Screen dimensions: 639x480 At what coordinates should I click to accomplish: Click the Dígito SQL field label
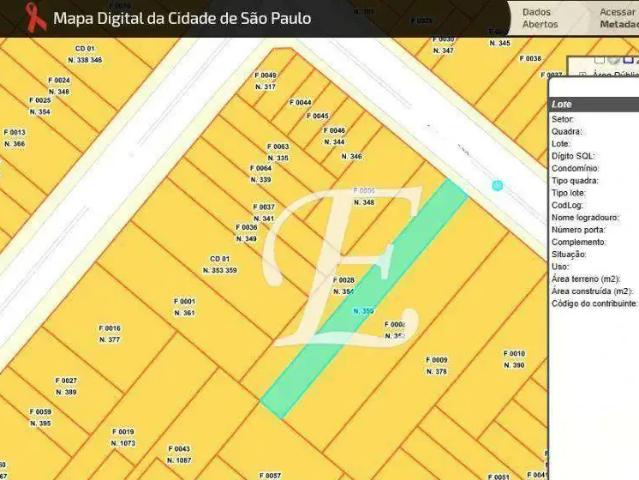(x=573, y=156)
